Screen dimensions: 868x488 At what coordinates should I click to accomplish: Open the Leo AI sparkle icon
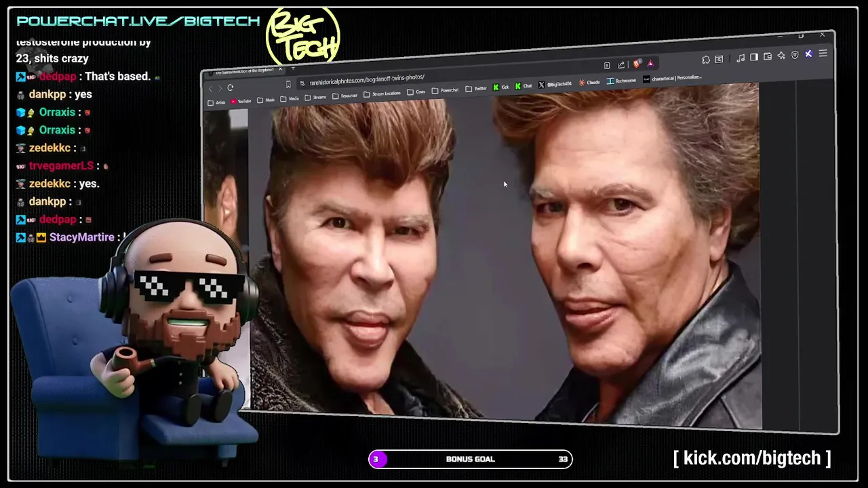781,56
